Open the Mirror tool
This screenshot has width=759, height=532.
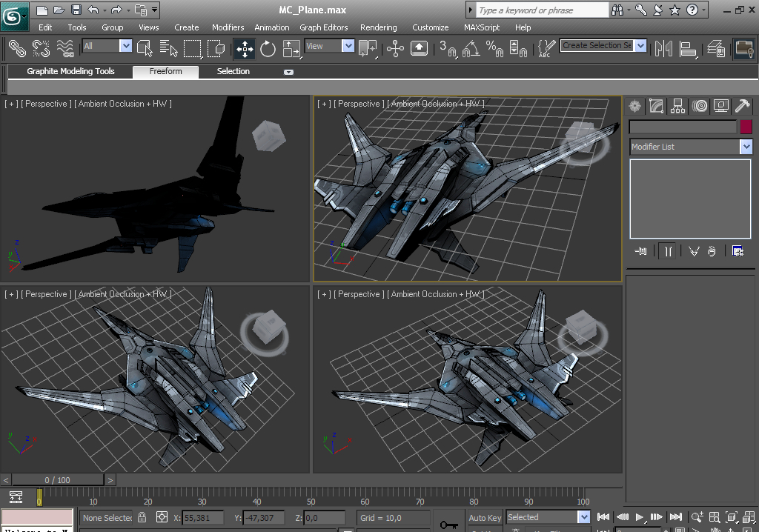[664, 49]
